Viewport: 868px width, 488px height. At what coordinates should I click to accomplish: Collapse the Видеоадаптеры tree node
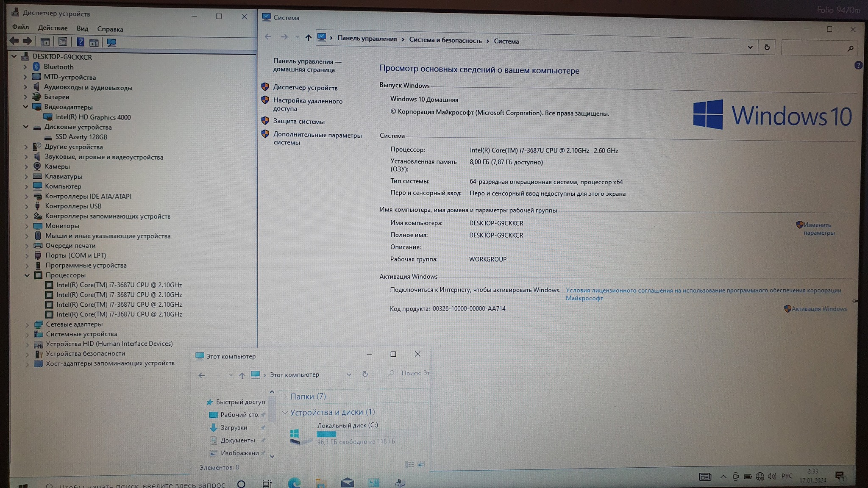click(x=25, y=107)
